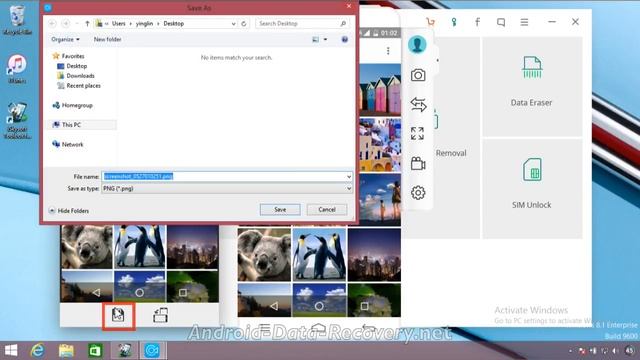Click the Windows Start button

coord(11,351)
